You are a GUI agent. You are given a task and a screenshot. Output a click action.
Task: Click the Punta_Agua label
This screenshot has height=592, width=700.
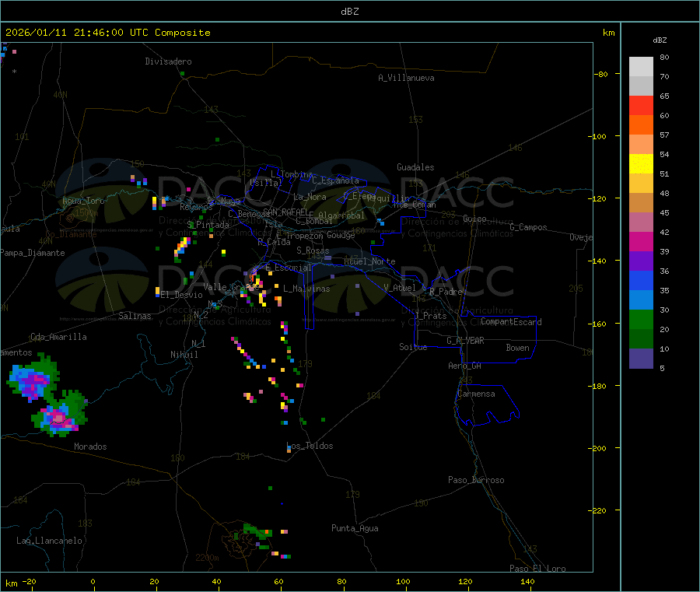tap(355, 528)
